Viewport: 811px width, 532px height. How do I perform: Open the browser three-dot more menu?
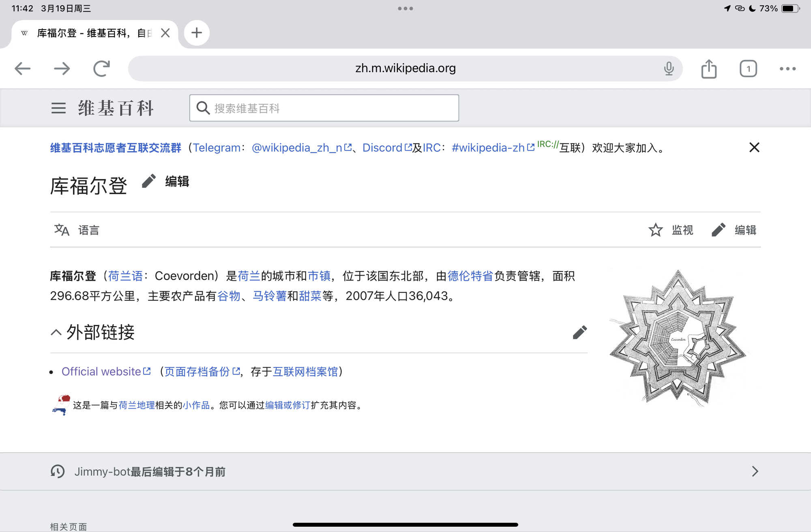tap(787, 68)
